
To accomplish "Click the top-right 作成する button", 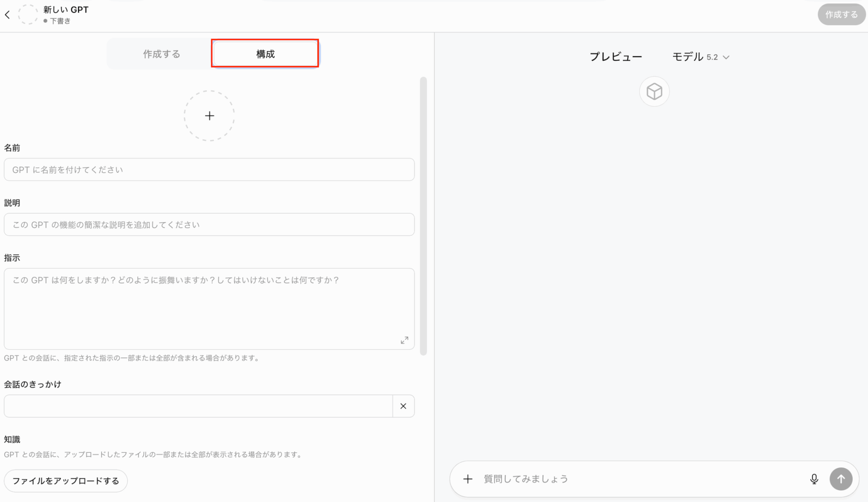I will pyautogui.click(x=841, y=14).
